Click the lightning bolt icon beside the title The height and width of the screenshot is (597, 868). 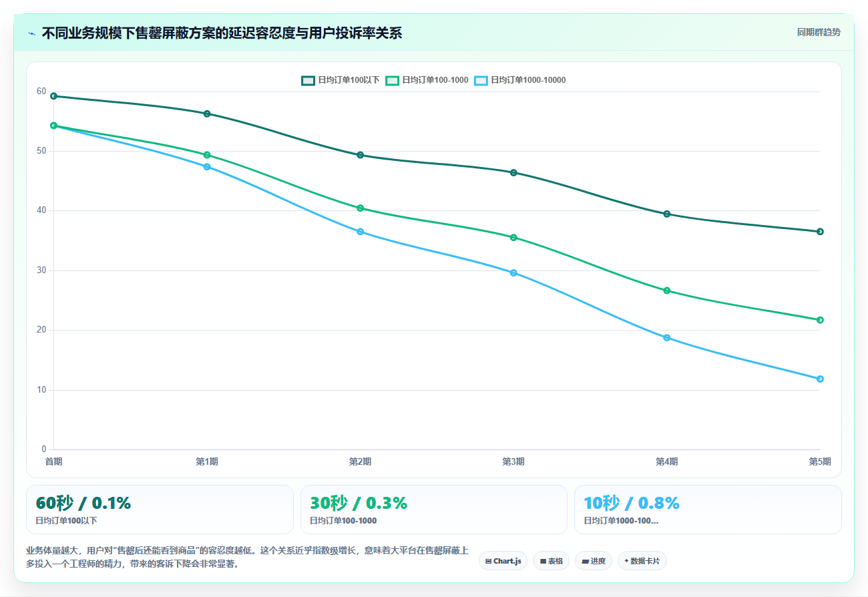[x=31, y=33]
